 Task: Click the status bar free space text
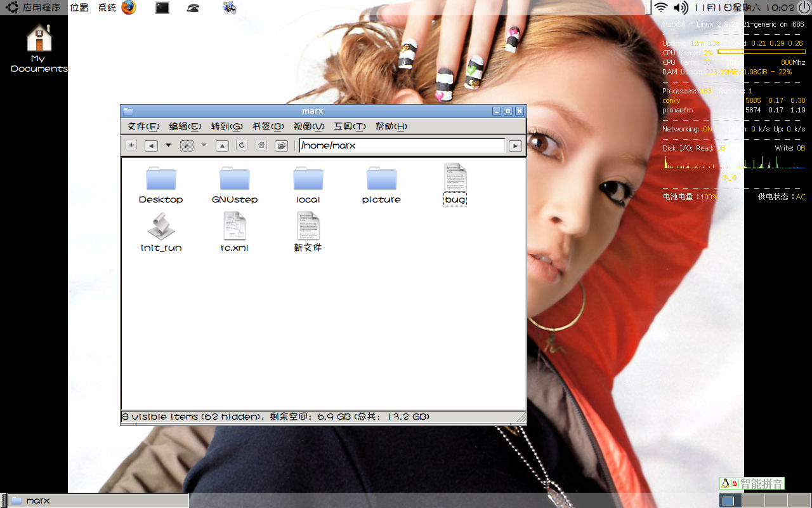click(x=350, y=417)
